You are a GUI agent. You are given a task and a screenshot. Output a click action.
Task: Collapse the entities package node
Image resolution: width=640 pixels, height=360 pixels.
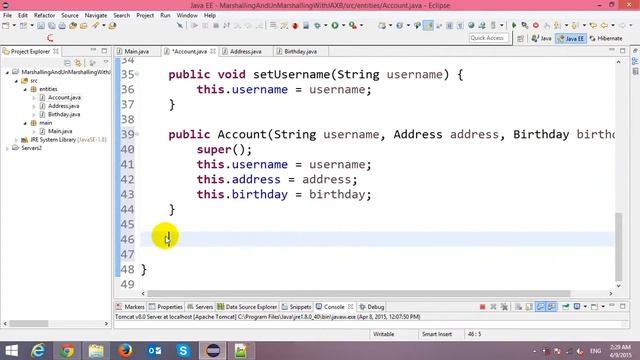tap(25, 89)
